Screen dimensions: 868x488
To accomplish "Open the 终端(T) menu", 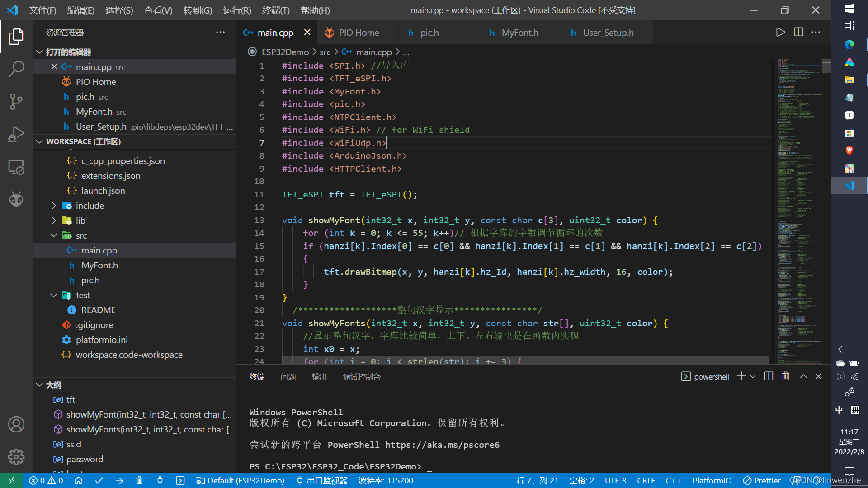I will pos(276,10).
